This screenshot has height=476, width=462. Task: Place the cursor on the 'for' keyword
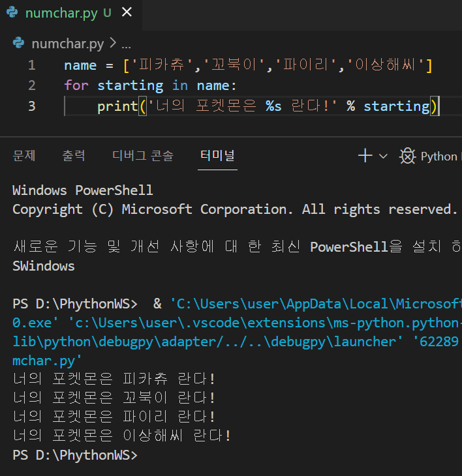pyautogui.click(x=76, y=85)
